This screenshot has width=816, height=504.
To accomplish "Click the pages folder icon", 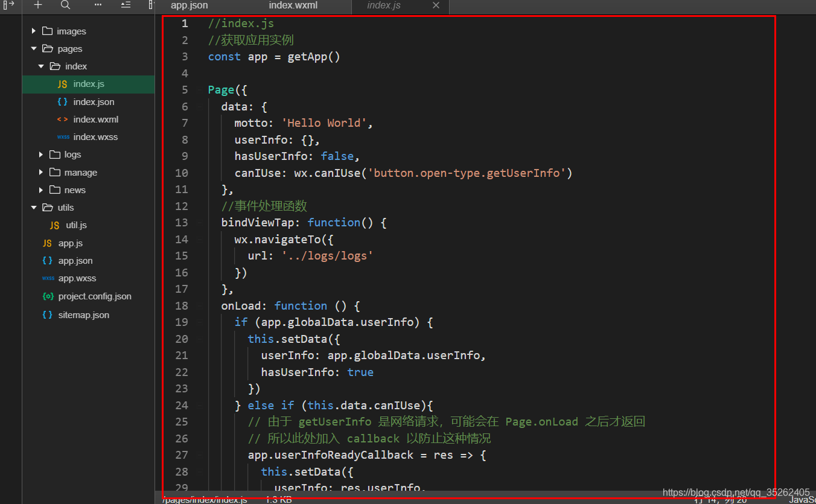I will click(47, 48).
